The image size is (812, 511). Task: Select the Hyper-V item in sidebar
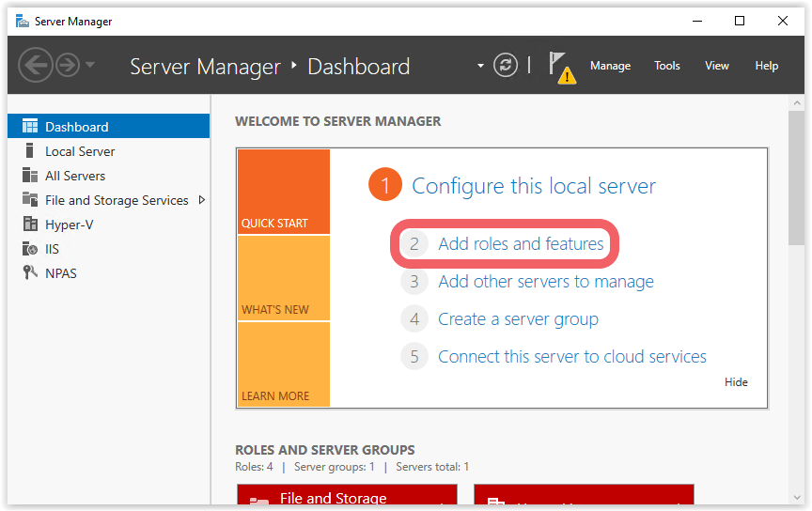click(69, 225)
